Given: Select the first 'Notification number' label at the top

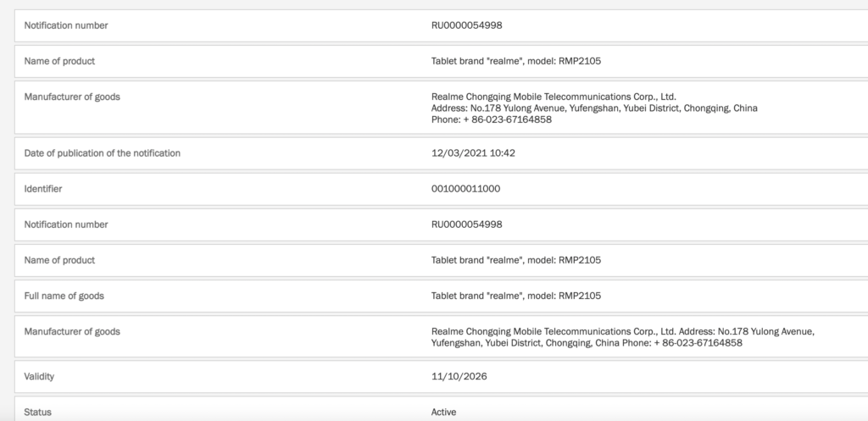Looking at the screenshot, I should point(66,25).
